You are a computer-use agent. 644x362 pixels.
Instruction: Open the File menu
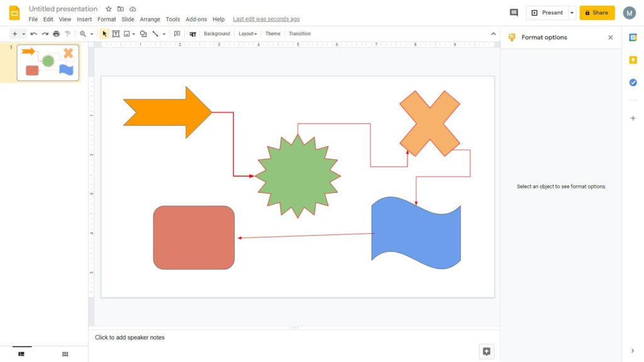33,19
